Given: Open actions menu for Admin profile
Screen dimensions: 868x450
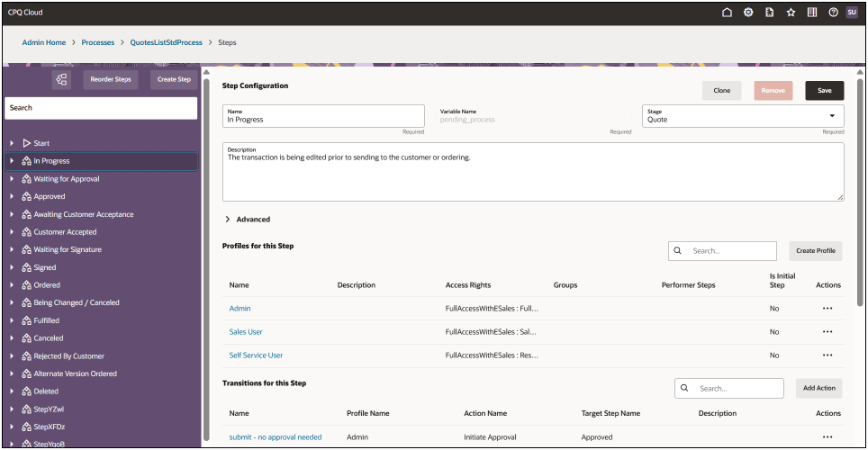Looking at the screenshot, I should coord(827,309).
